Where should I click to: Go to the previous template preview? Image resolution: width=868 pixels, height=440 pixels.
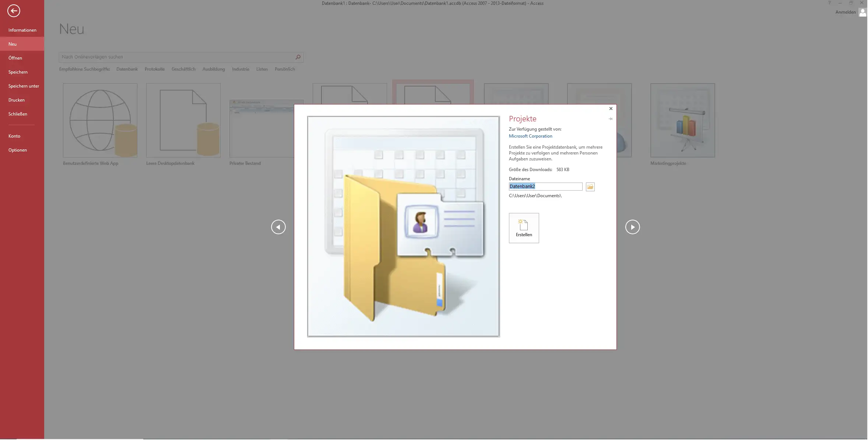point(278,227)
